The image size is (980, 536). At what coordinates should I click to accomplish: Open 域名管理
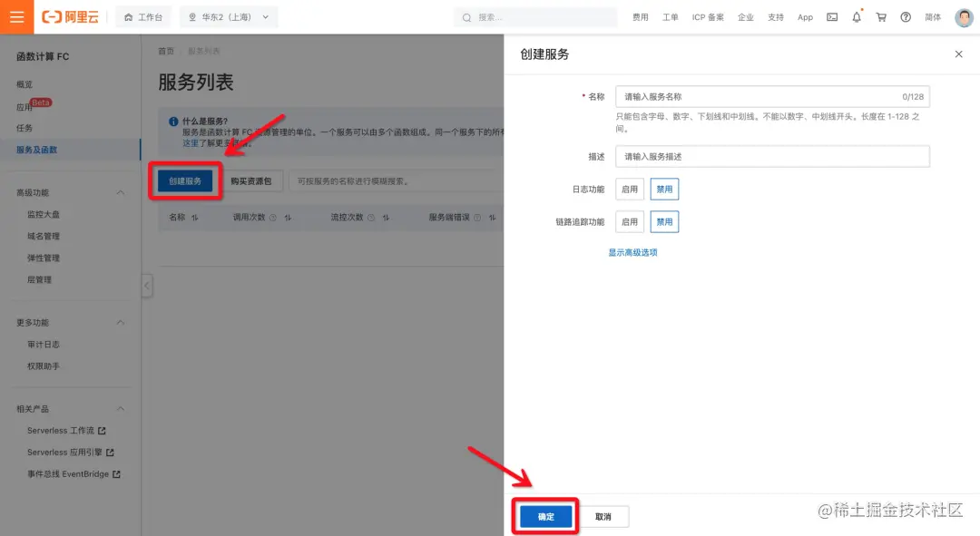(44, 236)
